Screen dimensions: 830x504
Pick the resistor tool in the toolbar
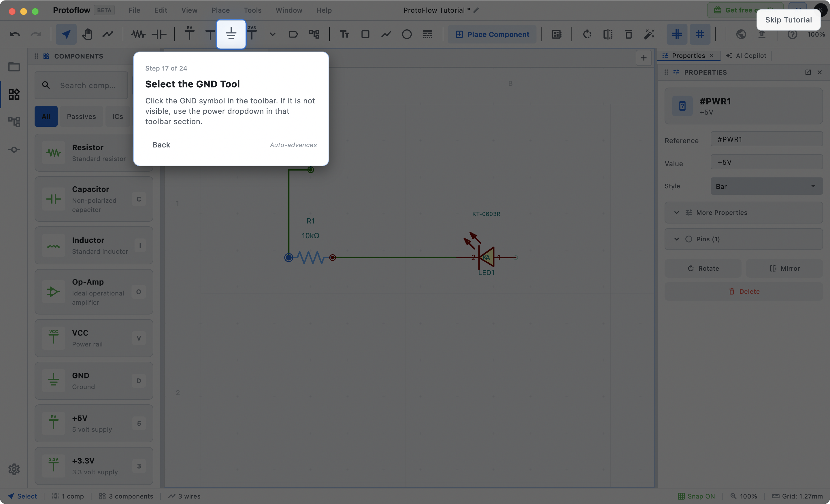(x=138, y=34)
